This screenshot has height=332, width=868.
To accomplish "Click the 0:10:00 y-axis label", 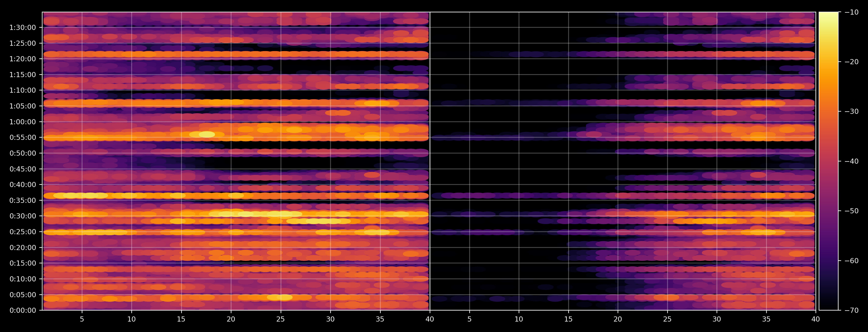I will 23,279.
